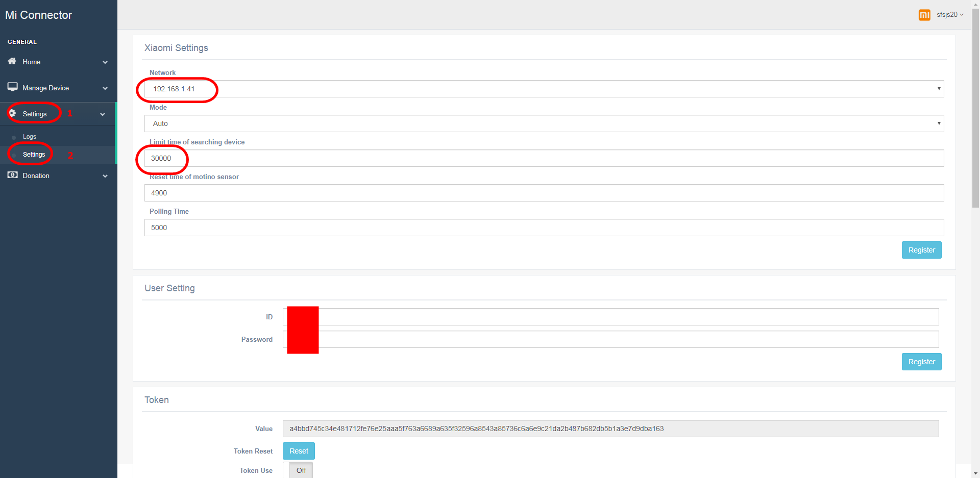The height and width of the screenshot is (478, 980).
Task: Click the Password input field
Action: tap(610, 339)
